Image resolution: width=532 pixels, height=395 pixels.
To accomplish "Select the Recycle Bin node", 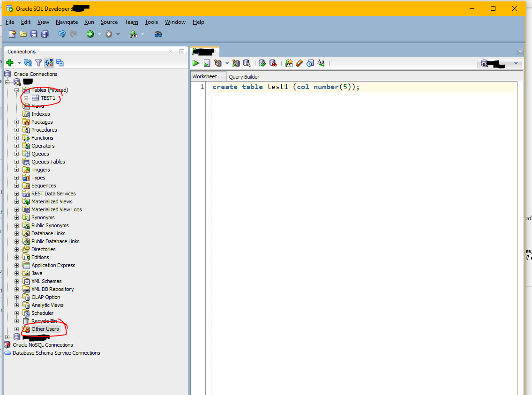I will pos(44,321).
